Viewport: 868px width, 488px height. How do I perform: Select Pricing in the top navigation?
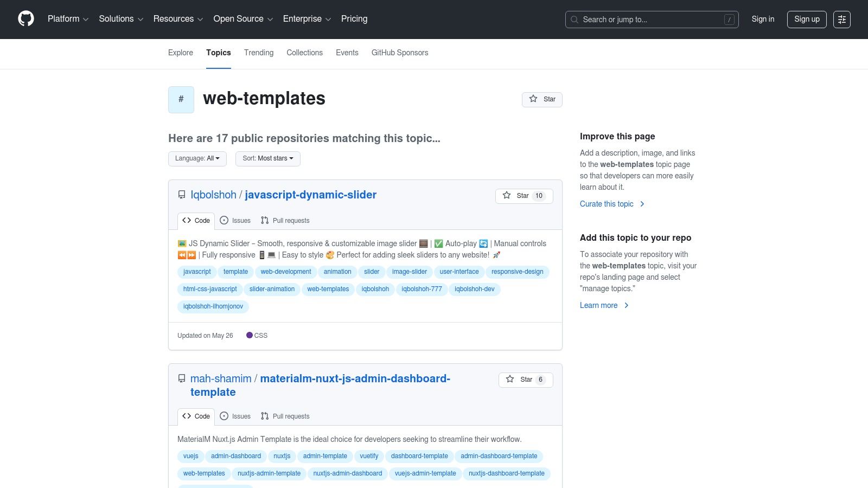click(x=354, y=19)
